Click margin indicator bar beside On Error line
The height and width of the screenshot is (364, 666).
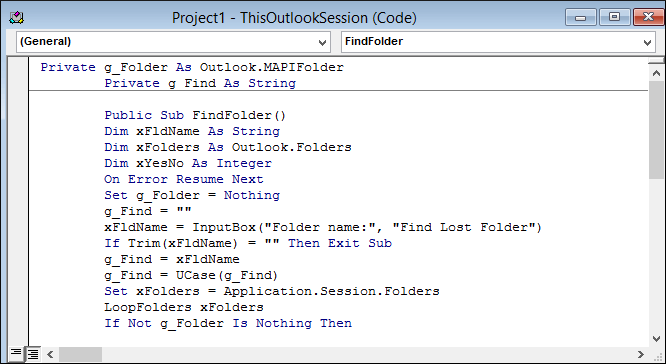[18, 179]
